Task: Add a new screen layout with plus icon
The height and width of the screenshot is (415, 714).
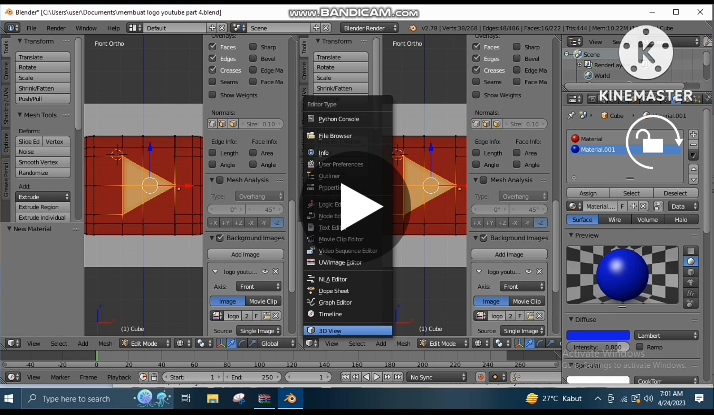Action: pyautogui.click(x=212, y=28)
